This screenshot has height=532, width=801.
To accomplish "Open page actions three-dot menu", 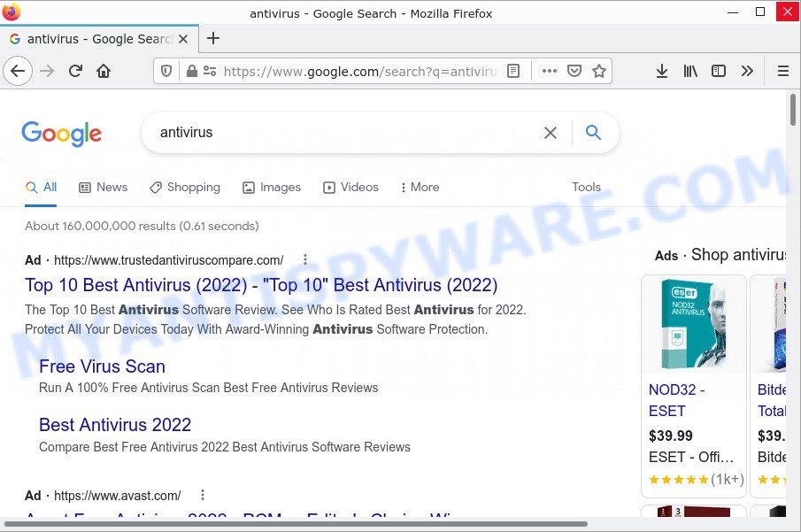I will click(549, 71).
